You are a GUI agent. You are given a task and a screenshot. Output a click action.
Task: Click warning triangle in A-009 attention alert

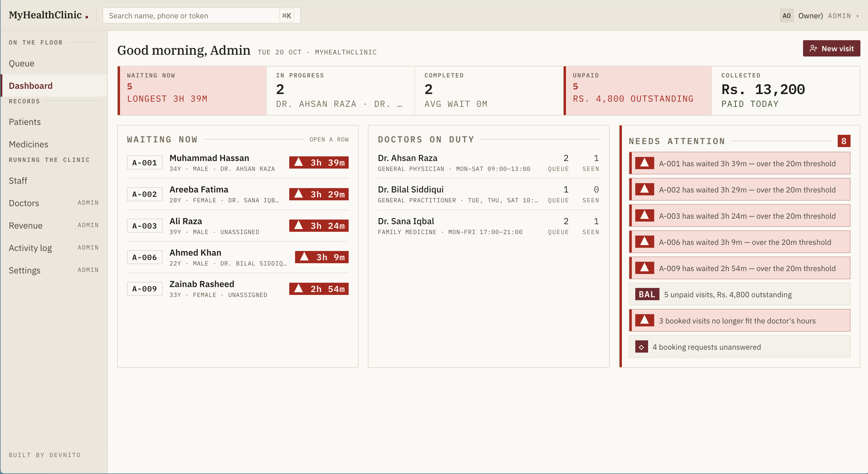[x=644, y=268]
